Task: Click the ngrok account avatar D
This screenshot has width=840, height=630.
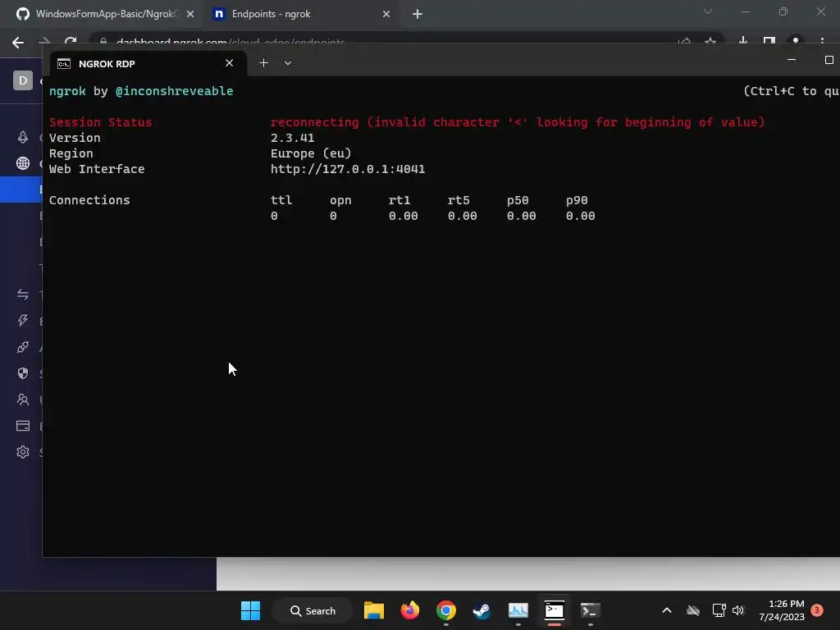Action: point(22,80)
